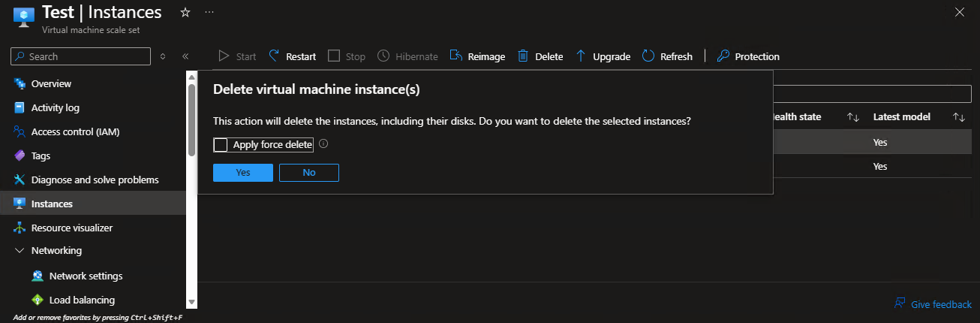Image resolution: width=980 pixels, height=323 pixels.
Task: Click the Overview sidebar icon
Action: (x=20, y=83)
